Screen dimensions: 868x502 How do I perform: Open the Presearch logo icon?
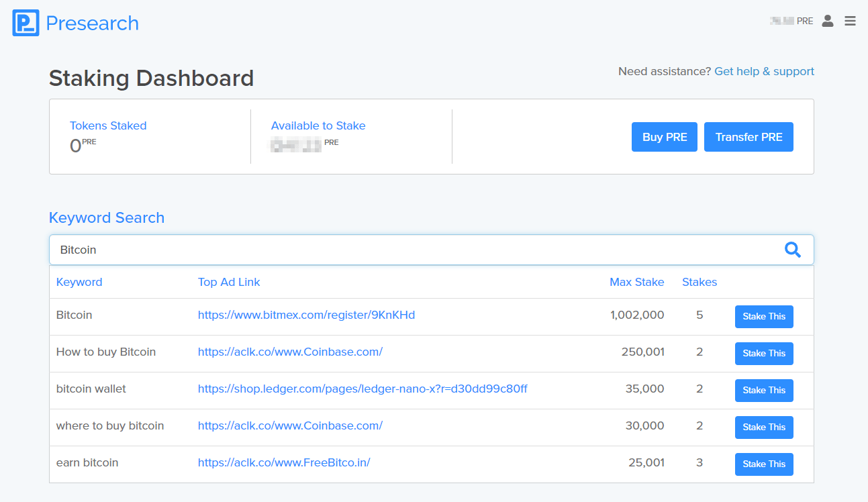point(26,23)
